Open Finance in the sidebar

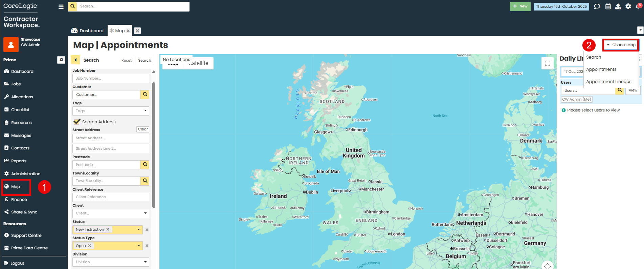pyautogui.click(x=19, y=200)
